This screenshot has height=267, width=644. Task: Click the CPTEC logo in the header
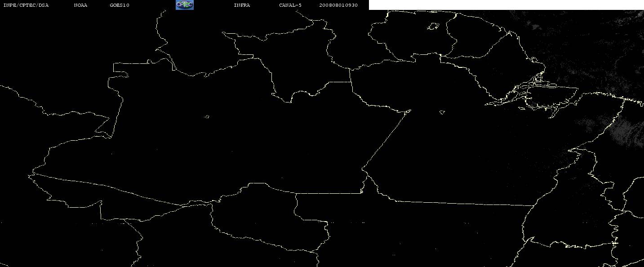click(184, 5)
